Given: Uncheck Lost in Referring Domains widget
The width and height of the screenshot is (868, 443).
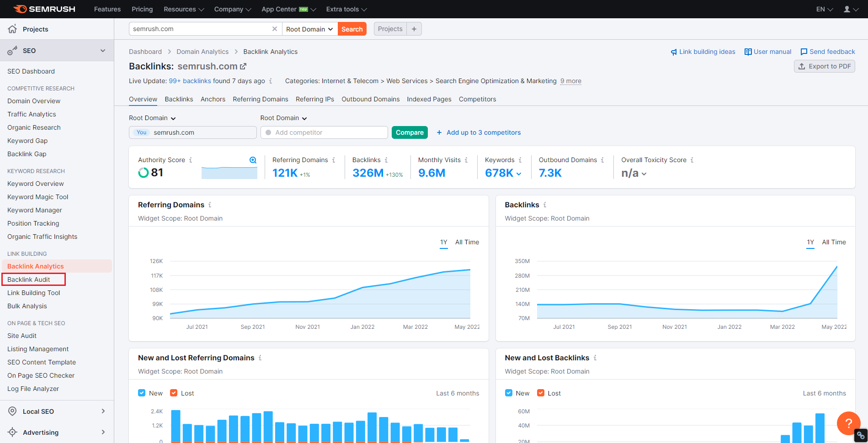Looking at the screenshot, I should pyautogui.click(x=174, y=393).
